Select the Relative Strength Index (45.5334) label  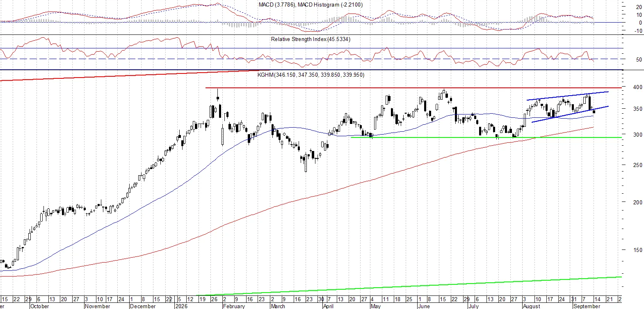tap(311, 39)
